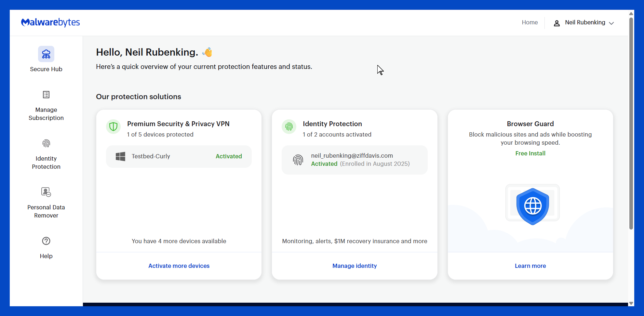
Task: Click Free Install for Browser Guard
Action: (530, 153)
